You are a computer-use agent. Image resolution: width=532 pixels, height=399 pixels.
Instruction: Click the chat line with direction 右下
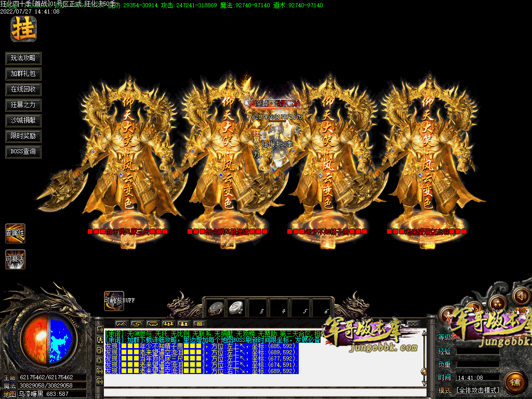[202, 371]
